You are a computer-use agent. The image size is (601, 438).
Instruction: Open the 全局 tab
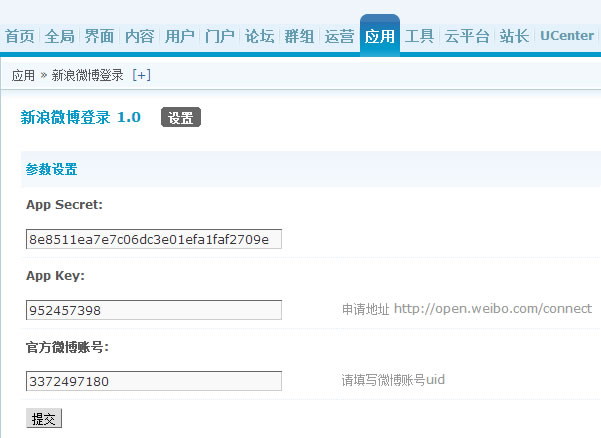[59, 36]
